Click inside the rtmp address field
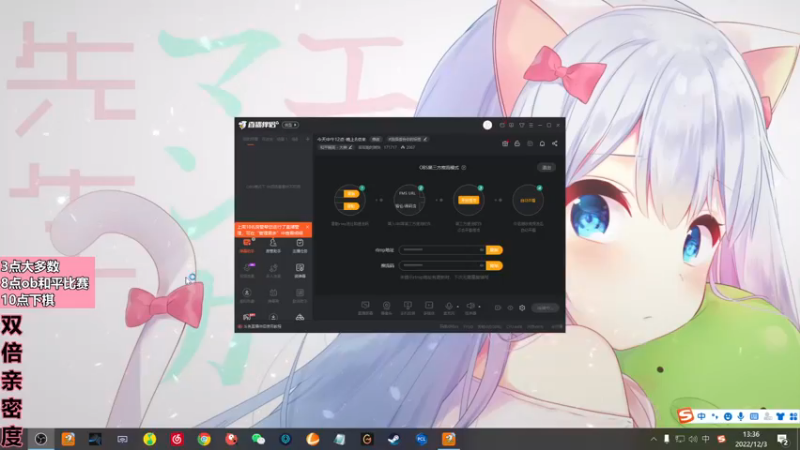Viewport: 800px width, 450px height. pyautogui.click(x=442, y=250)
